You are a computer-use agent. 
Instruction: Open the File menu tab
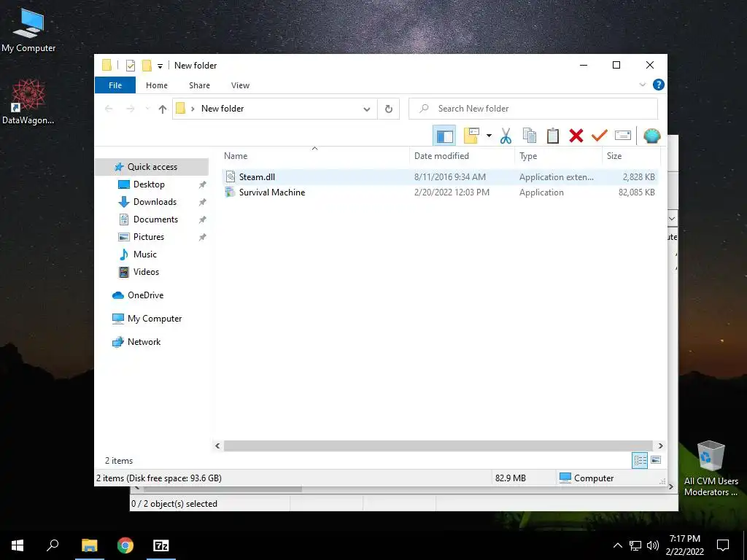click(x=115, y=85)
